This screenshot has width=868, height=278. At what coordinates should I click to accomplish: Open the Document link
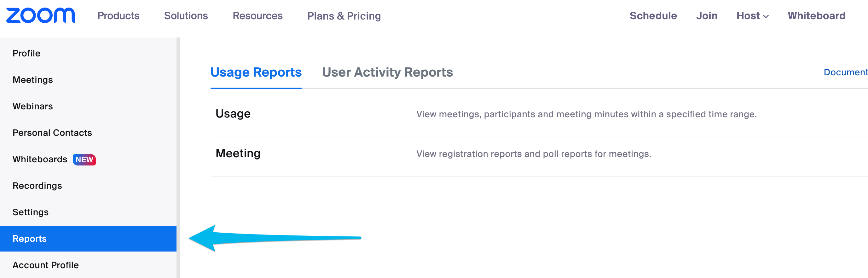click(845, 72)
